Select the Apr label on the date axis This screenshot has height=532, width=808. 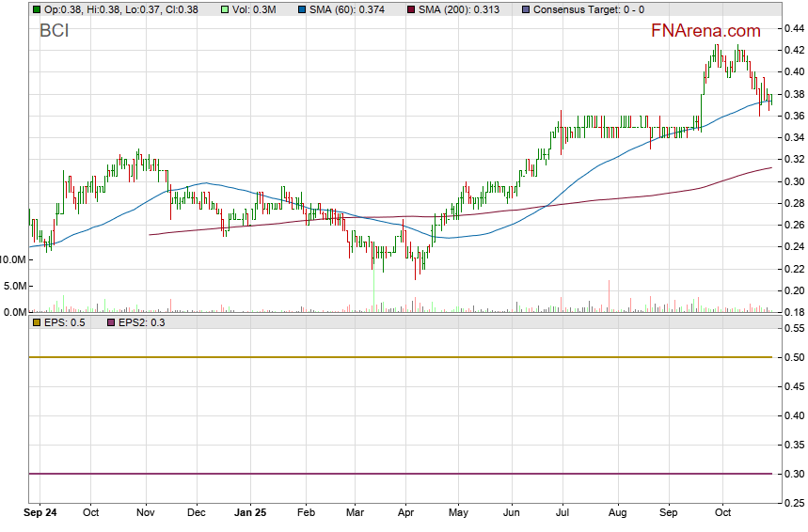[x=404, y=513]
